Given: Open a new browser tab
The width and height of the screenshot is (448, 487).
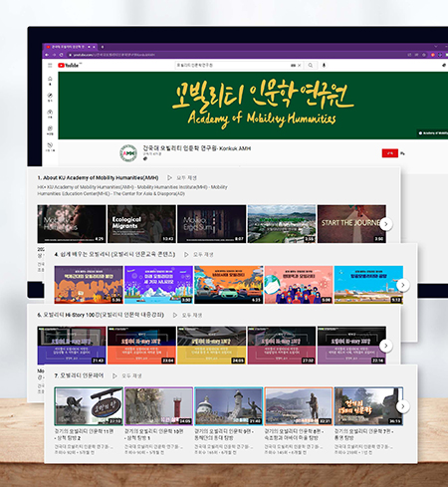Looking at the screenshot, I should [x=103, y=47].
